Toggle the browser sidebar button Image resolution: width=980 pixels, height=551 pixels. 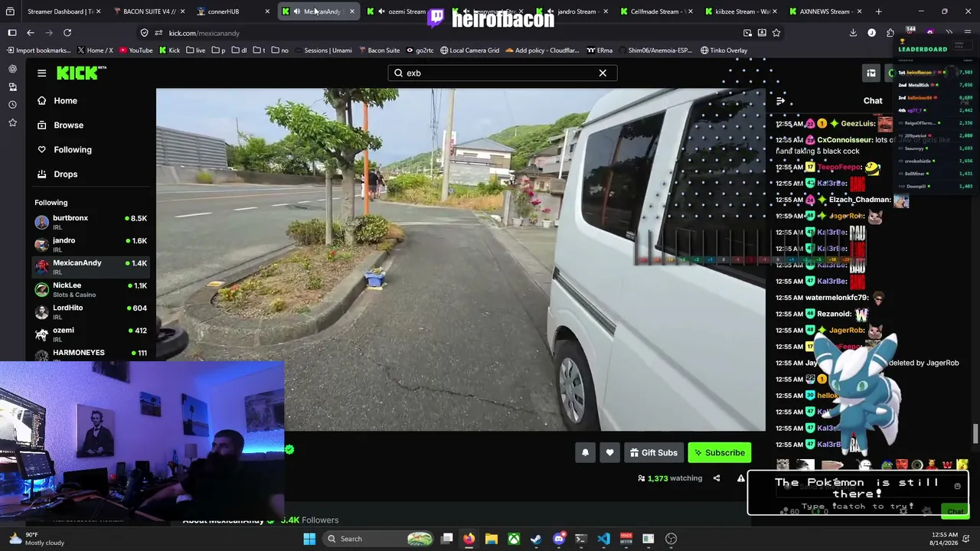(12, 33)
